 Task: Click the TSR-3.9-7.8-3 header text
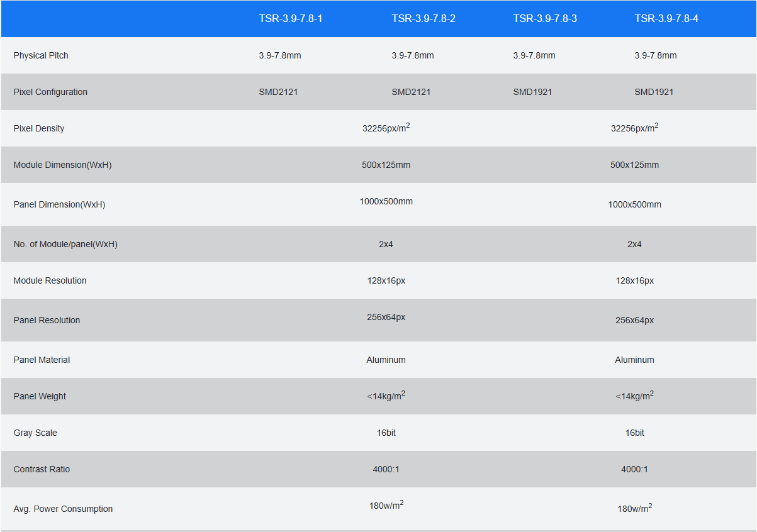544,19
